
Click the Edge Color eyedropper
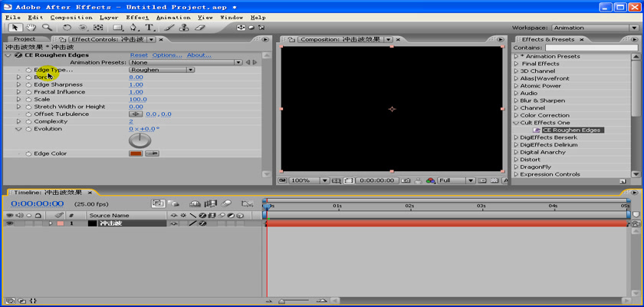pos(152,153)
